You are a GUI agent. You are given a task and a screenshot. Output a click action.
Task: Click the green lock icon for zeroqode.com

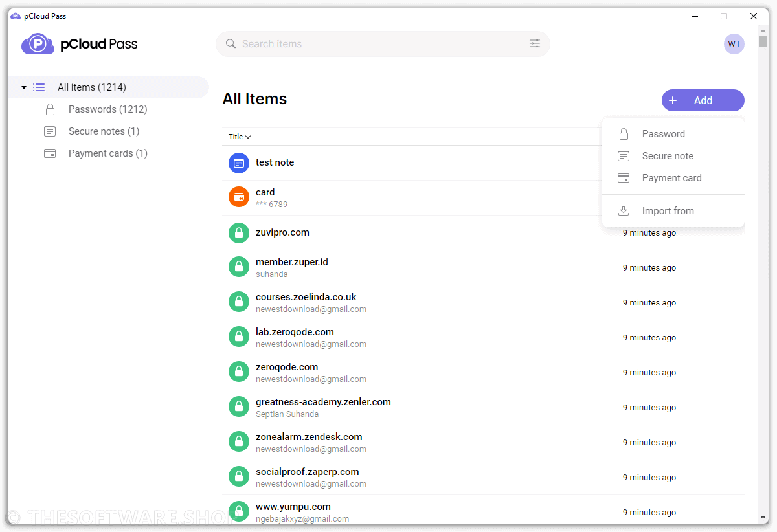click(x=239, y=371)
